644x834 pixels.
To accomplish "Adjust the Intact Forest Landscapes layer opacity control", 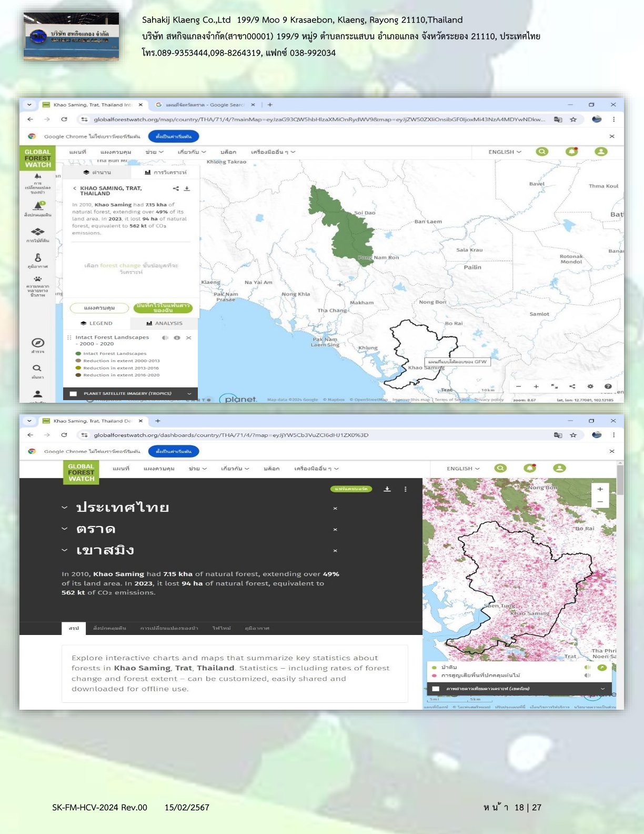I will [x=165, y=338].
